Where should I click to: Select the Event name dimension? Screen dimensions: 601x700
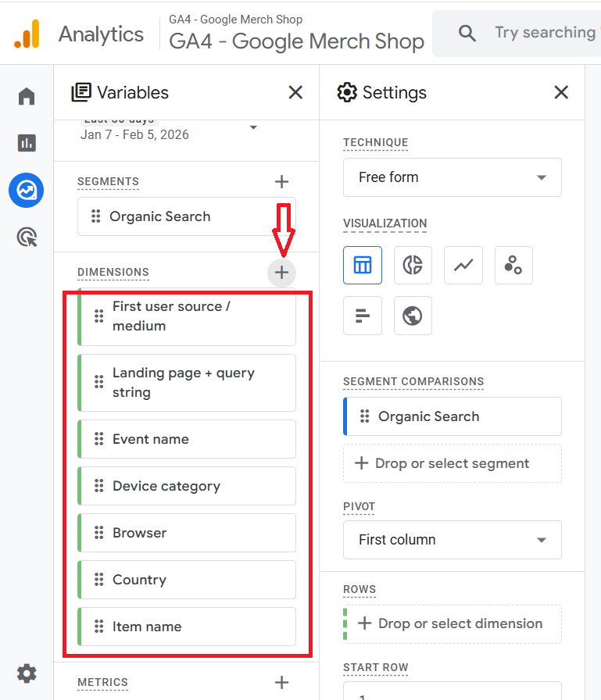(x=187, y=439)
